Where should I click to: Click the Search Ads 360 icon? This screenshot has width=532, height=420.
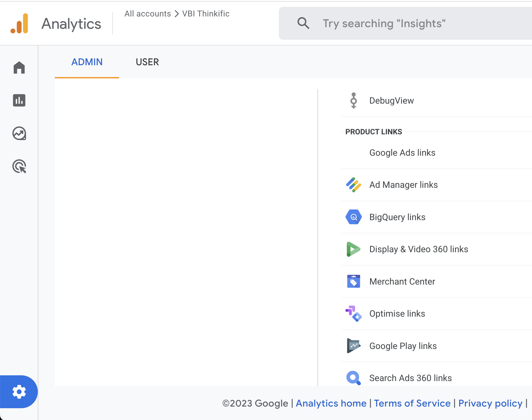(x=354, y=378)
